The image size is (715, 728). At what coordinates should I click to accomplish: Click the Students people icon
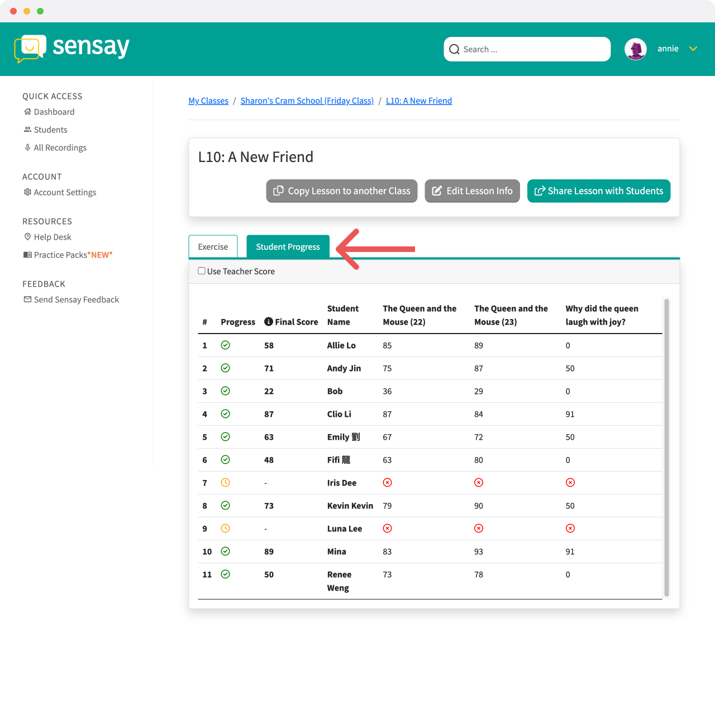pyautogui.click(x=27, y=130)
